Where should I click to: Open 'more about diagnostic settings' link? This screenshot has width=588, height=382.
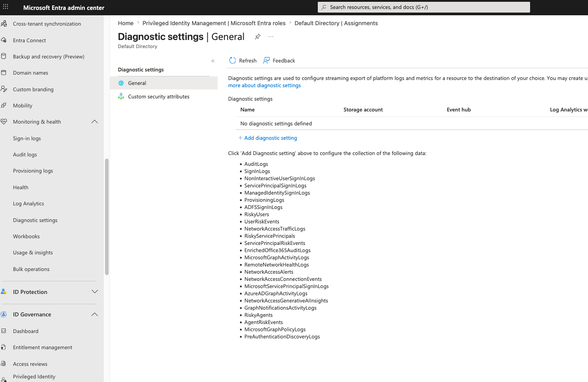[x=264, y=85]
